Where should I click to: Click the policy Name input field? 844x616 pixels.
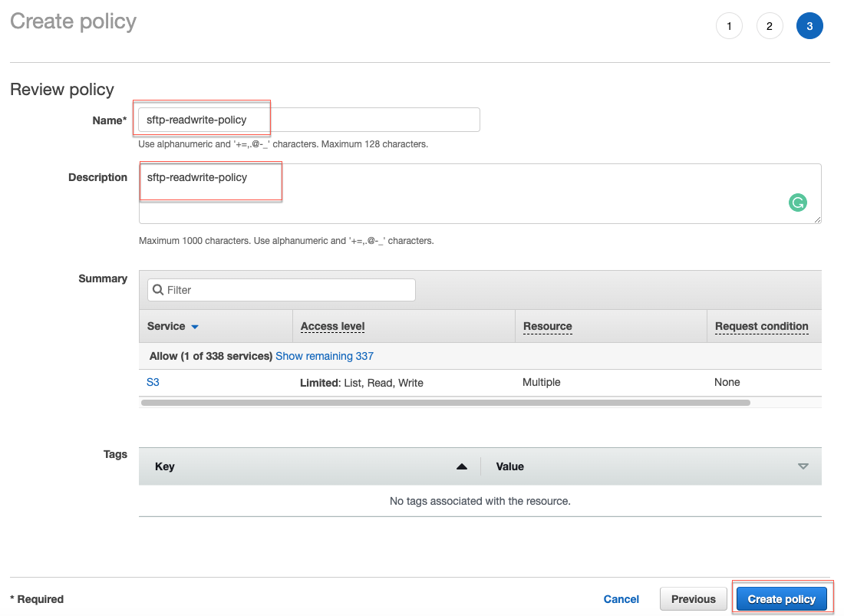[x=309, y=120]
